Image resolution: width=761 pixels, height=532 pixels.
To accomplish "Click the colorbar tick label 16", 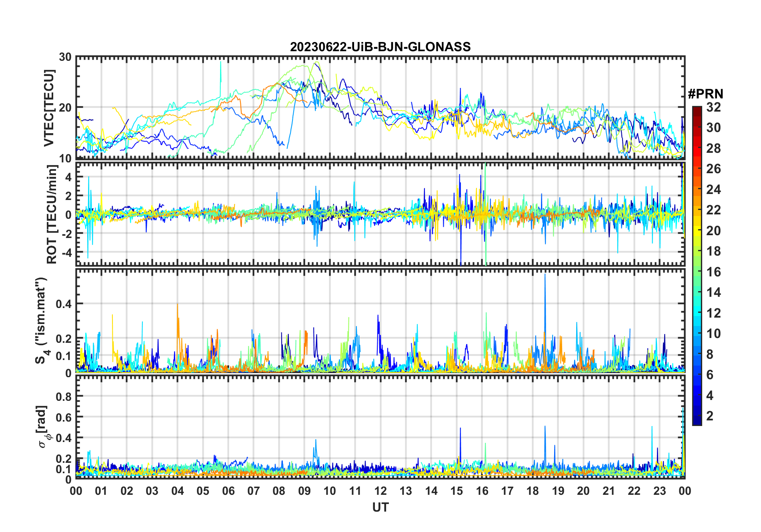I will 713,272.
